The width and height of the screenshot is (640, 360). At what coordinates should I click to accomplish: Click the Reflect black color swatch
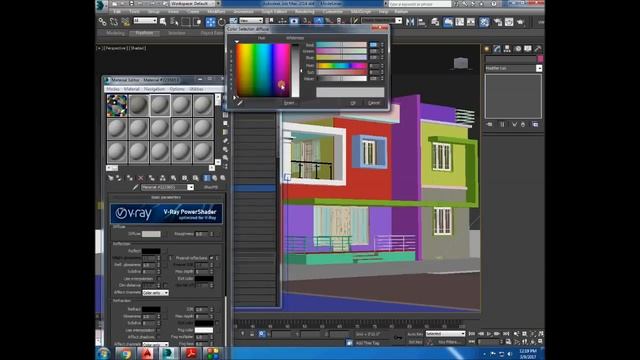[151, 251]
